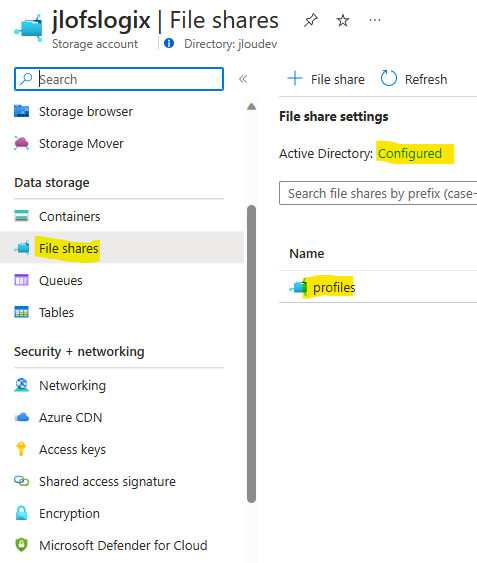Click the Tables icon in the sidebar

(22, 312)
